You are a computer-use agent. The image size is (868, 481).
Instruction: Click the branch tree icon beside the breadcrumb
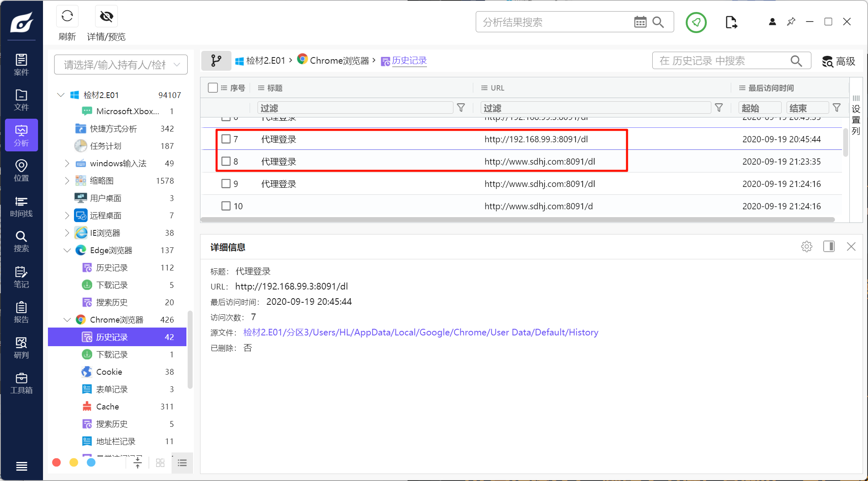[x=216, y=61]
